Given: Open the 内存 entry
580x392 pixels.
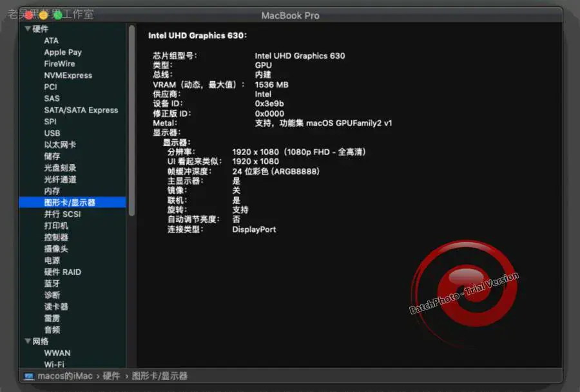Looking at the screenshot, I should (x=52, y=191).
